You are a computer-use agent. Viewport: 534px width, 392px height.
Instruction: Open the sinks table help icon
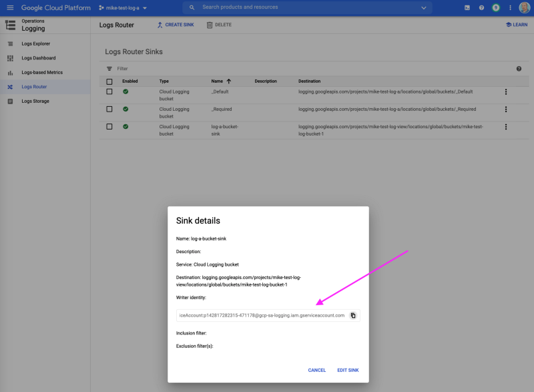[519, 69]
